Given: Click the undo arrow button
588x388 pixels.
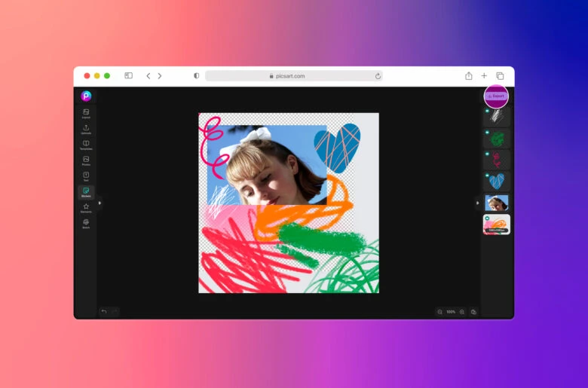Looking at the screenshot, I should [104, 311].
